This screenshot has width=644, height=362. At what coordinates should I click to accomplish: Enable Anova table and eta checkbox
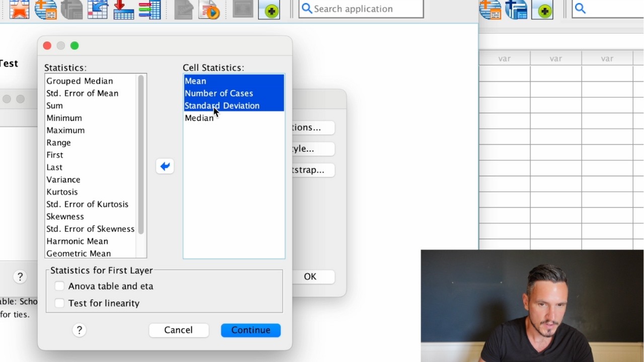pyautogui.click(x=59, y=286)
